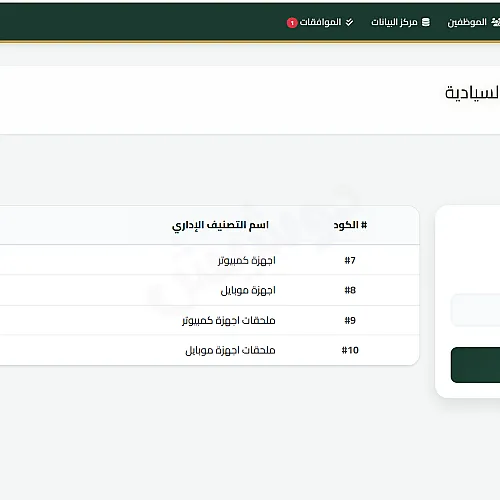Select the row with code #7
Screen dimensions: 500x500
[x=209, y=260]
